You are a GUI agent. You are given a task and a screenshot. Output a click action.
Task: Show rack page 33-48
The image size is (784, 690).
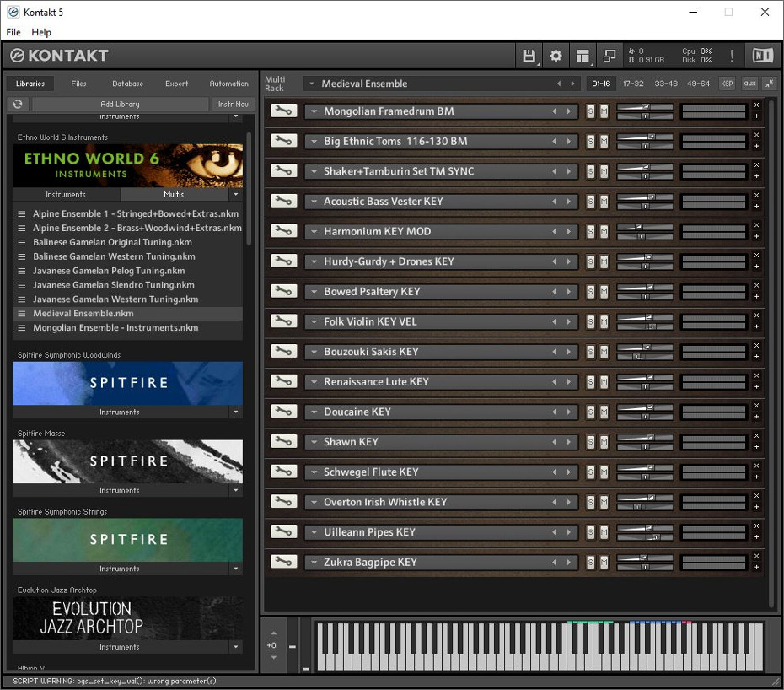coord(666,84)
